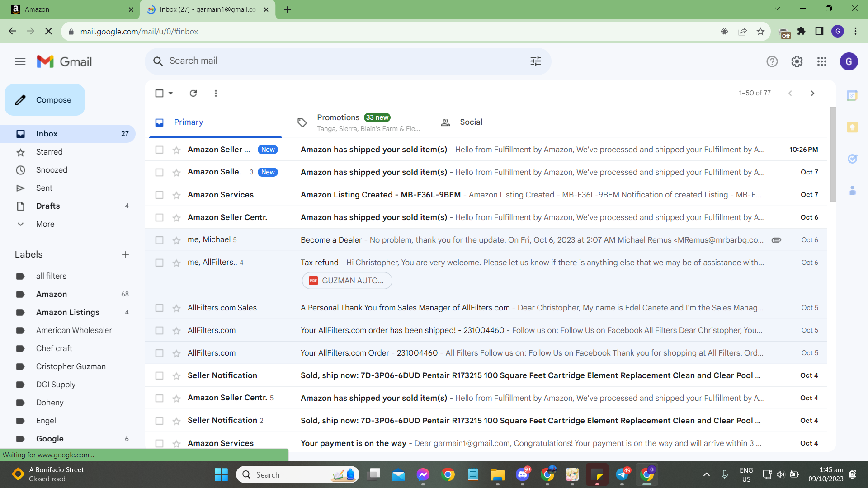The height and width of the screenshot is (488, 868).
Task: Open Google Keep side panel
Action: click(852, 127)
